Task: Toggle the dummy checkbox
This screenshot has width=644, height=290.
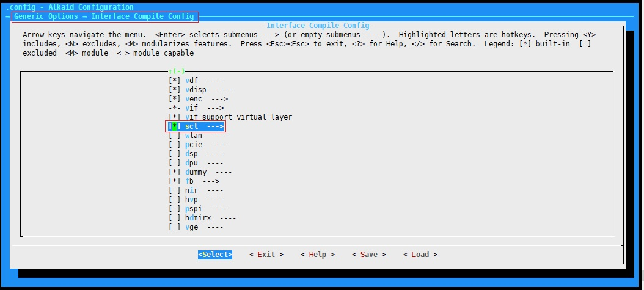Action: click(175, 172)
